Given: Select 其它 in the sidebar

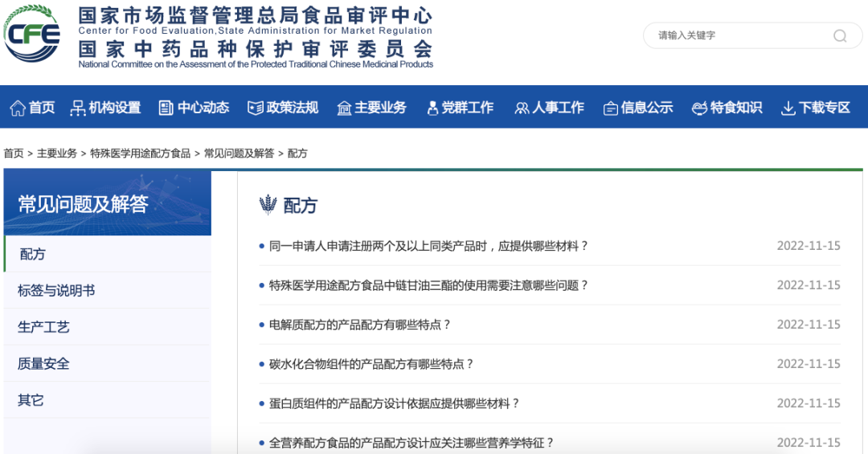Looking at the screenshot, I should [31, 400].
